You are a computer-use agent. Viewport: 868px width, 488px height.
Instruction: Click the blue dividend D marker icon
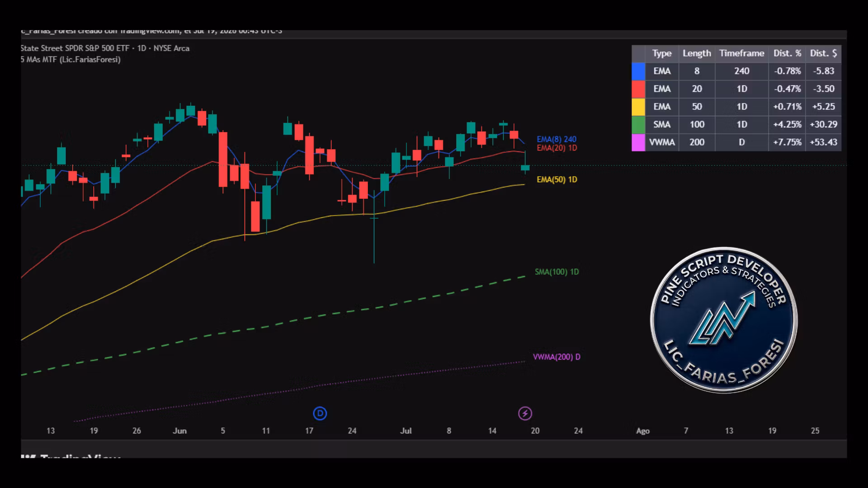click(x=320, y=413)
